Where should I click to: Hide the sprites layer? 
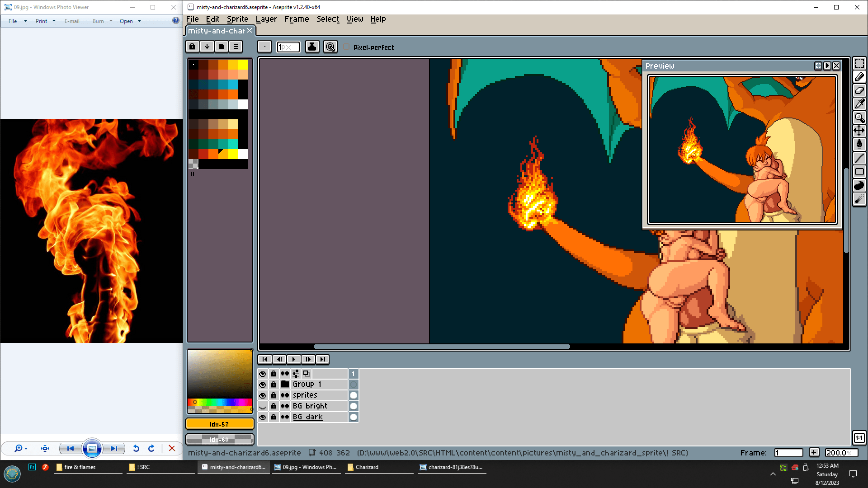coord(263,395)
